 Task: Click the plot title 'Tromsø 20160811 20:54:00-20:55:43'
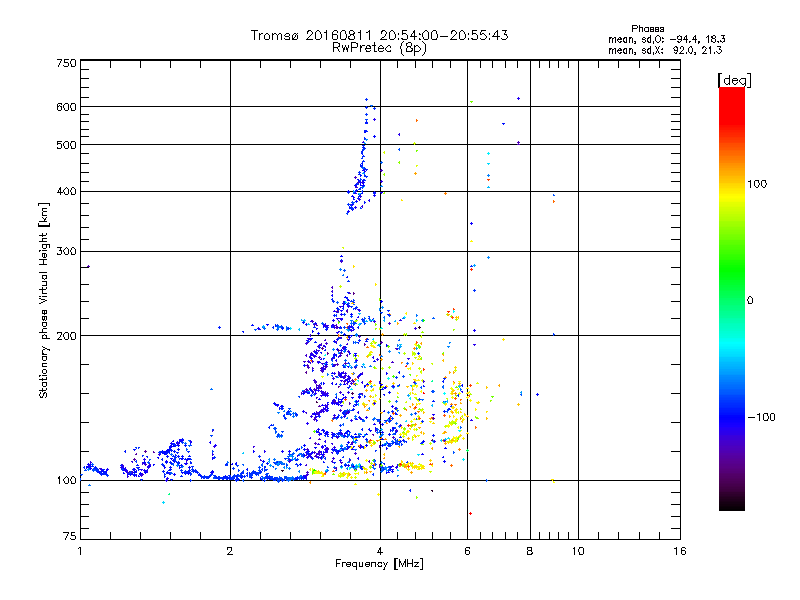(379, 35)
